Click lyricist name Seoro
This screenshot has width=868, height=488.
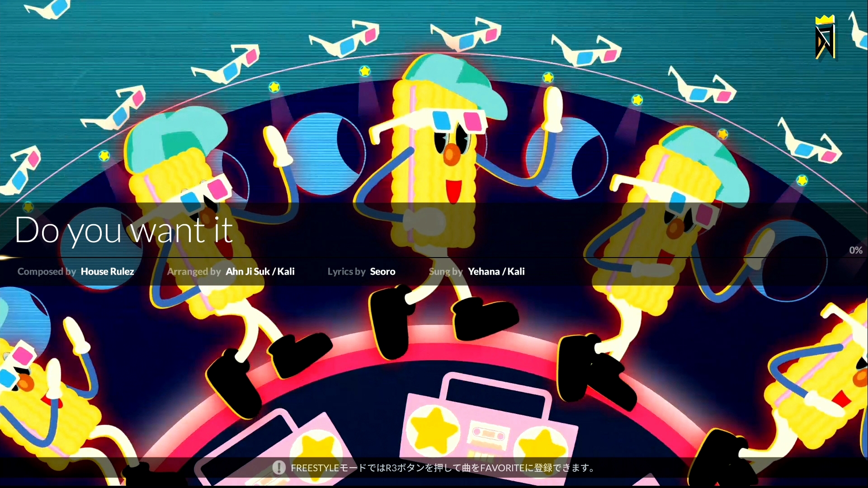(x=382, y=272)
